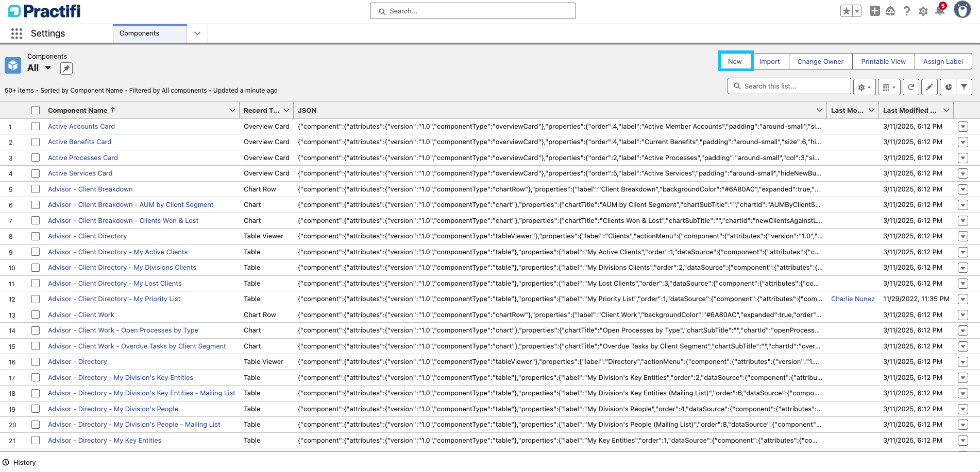Pin the All list view
980x472 pixels.
coord(66,68)
